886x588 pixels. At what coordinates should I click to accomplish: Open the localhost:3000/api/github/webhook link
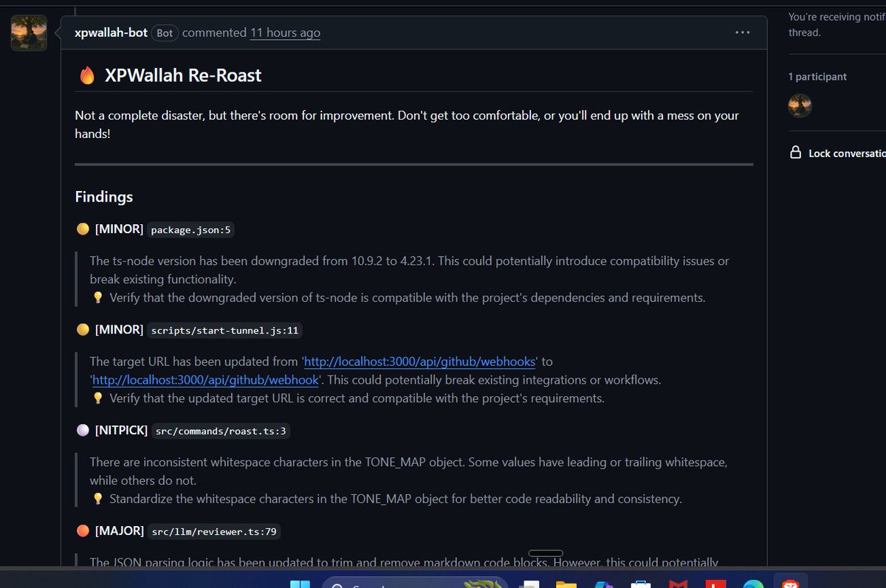(205, 380)
